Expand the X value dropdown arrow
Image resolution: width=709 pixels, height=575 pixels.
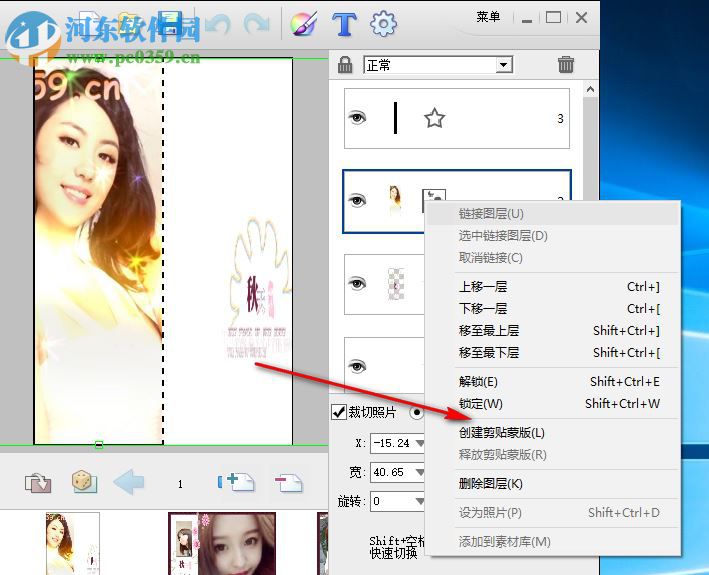click(x=420, y=443)
